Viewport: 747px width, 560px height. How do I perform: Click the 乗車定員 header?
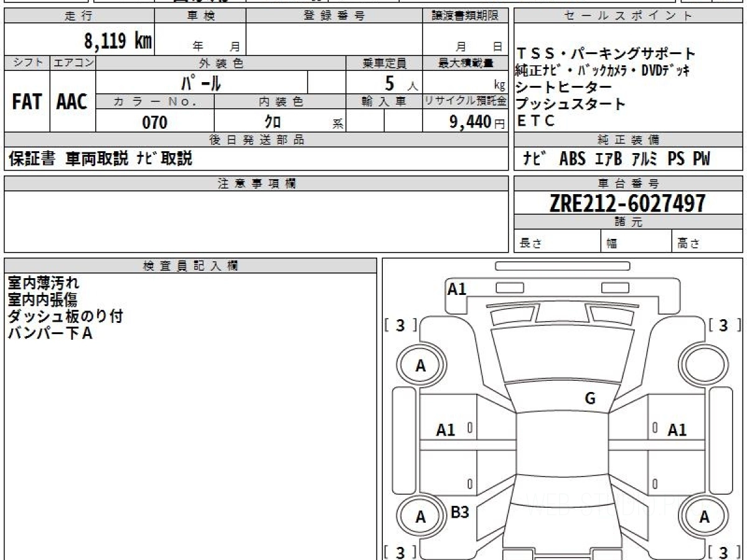384,63
